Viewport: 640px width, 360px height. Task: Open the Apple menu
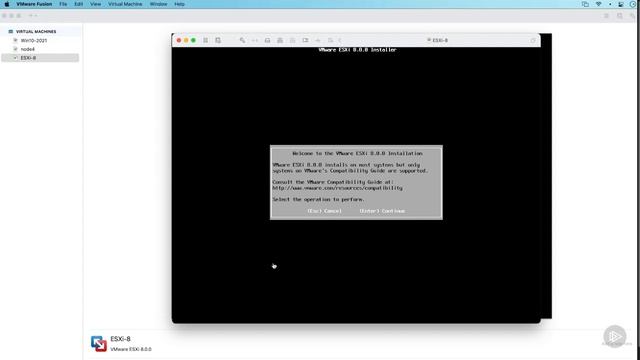coord(7,4)
